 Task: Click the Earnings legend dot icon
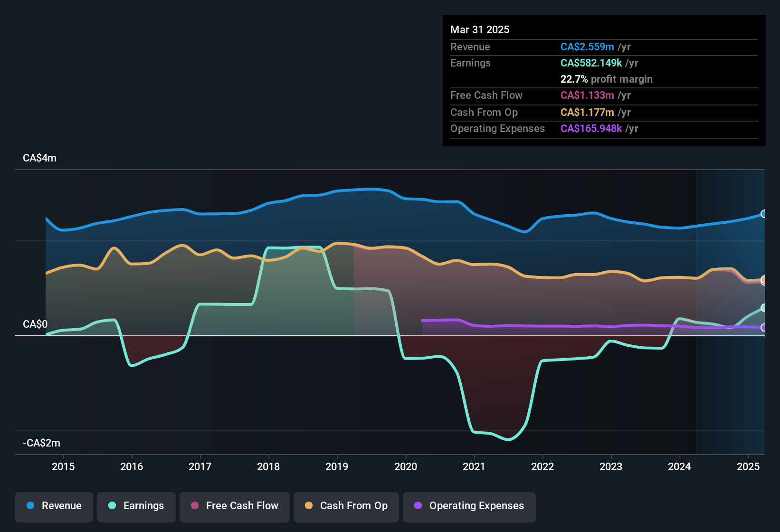click(x=113, y=506)
